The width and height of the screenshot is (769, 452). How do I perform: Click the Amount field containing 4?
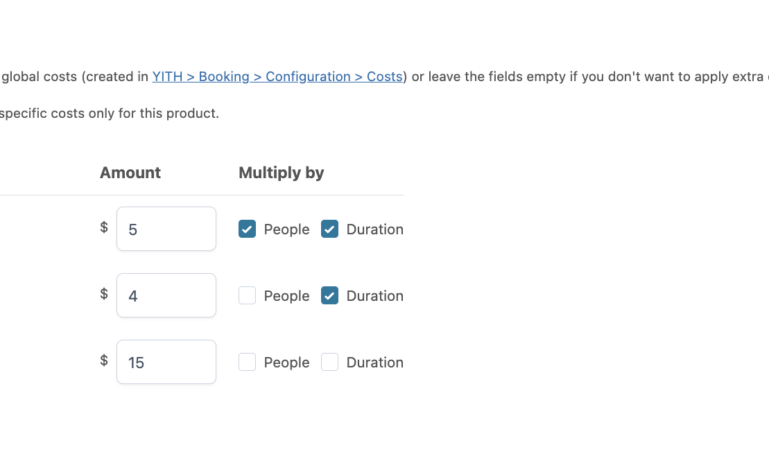166,296
